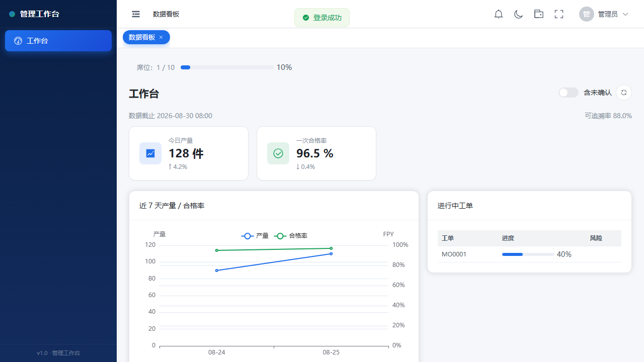644x362 pixels.
Task: Collapse the sidebar with the hamburger icon
Action: pos(136,14)
